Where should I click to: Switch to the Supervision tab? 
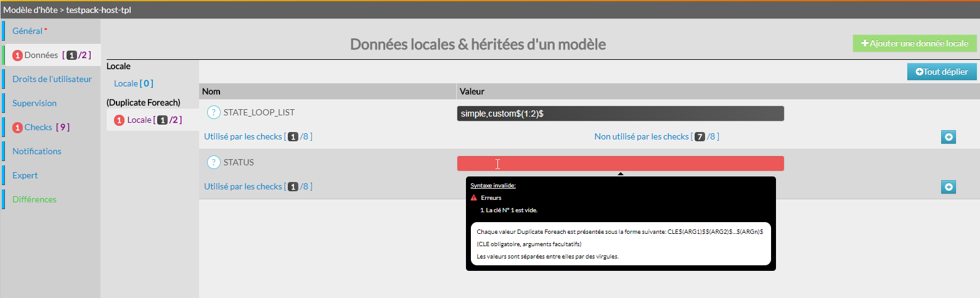(x=35, y=103)
